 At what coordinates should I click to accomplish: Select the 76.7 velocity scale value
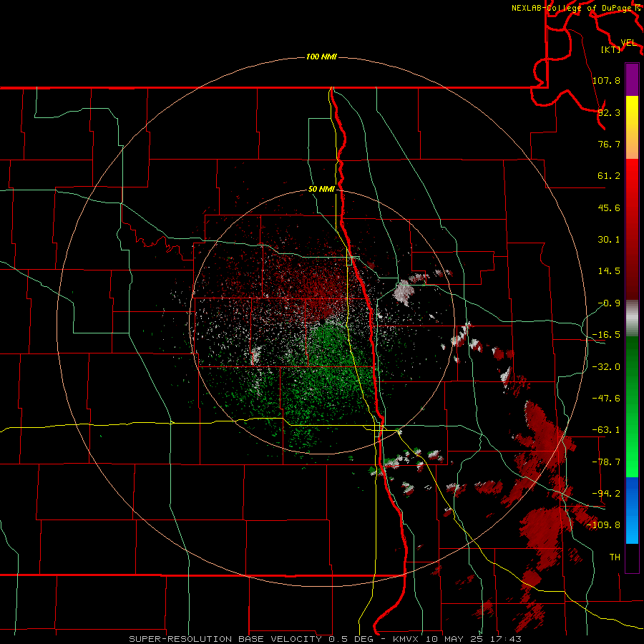click(x=609, y=144)
